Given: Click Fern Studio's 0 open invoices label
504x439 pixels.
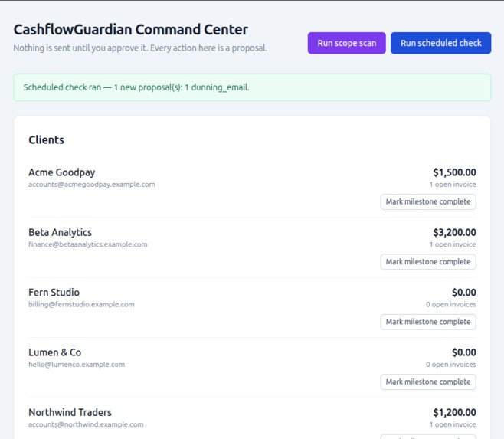Looking at the screenshot, I should tap(451, 305).
